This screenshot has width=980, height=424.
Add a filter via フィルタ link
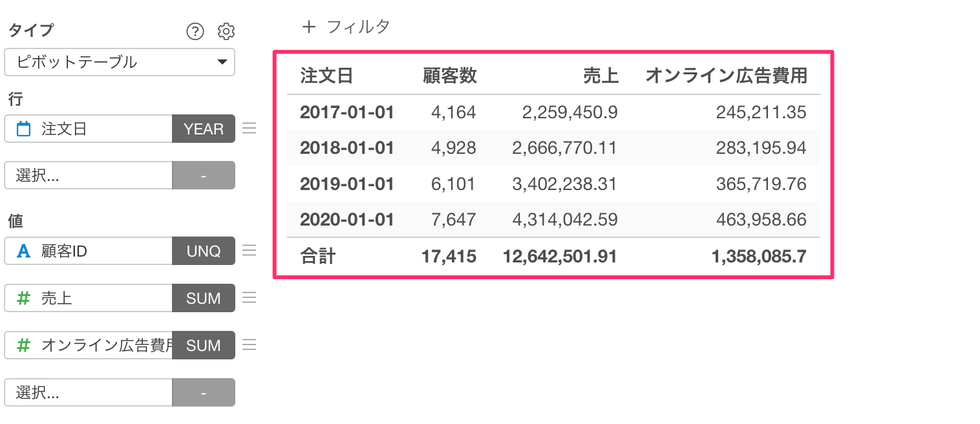[359, 26]
